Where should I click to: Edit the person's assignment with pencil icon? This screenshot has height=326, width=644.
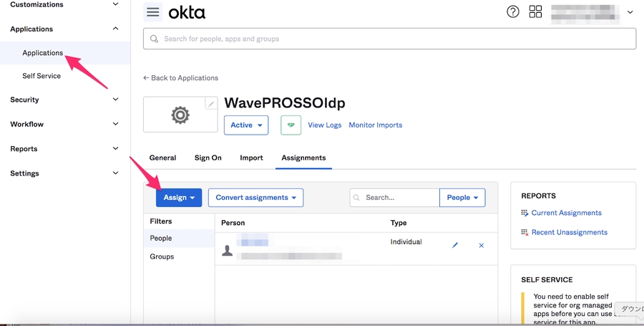click(455, 245)
